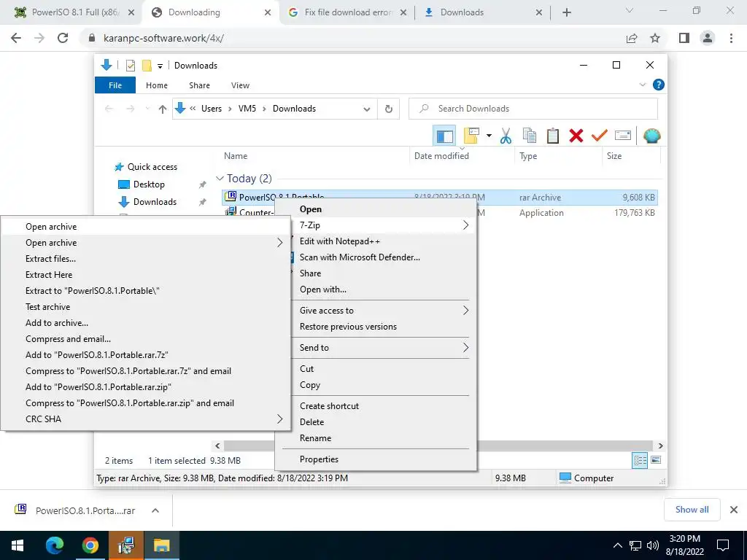The image size is (747, 560).
Task: Click Show all downloads button
Action: (x=692, y=510)
